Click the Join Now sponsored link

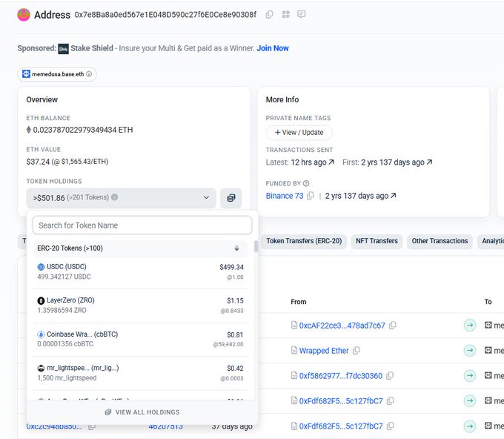tap(273, 48)
